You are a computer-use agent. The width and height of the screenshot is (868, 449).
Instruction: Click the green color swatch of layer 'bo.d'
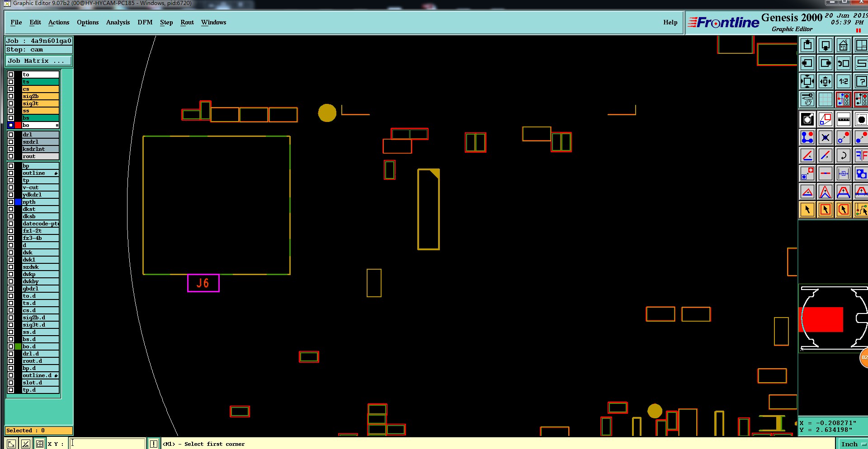18,346
